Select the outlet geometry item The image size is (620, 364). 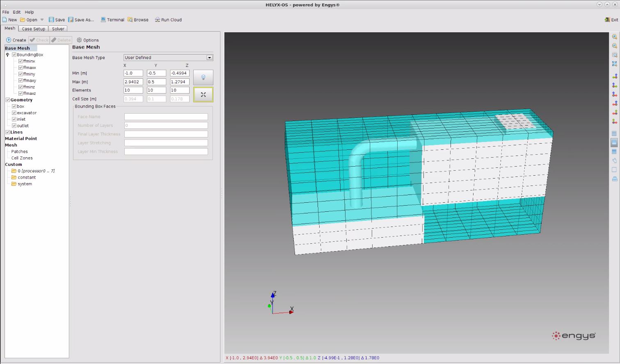tap(23, 126)
